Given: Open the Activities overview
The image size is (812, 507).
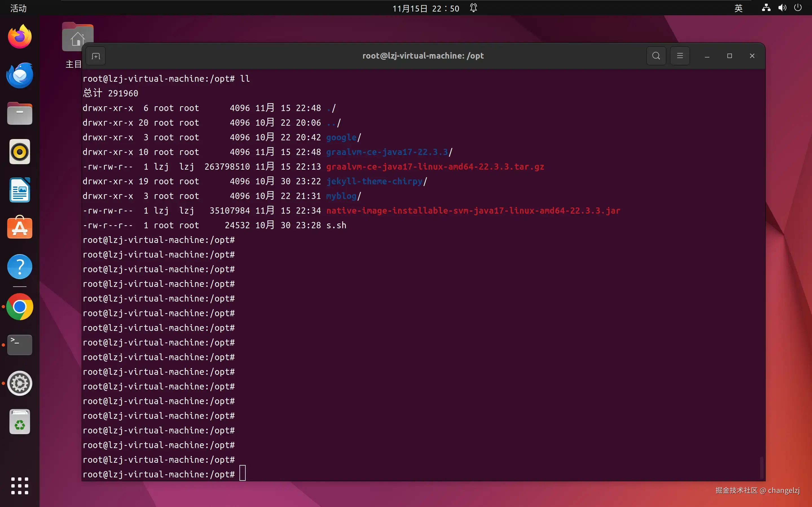Looking at the screenshot, I should [18, 8].
